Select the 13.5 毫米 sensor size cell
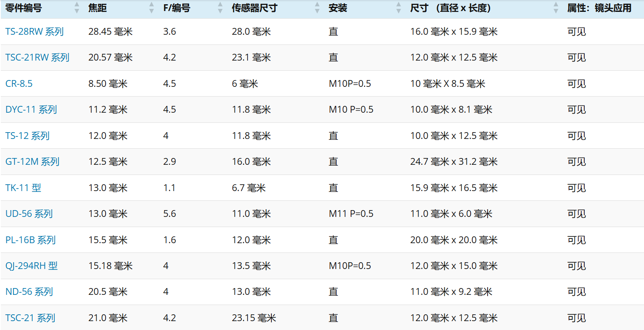 pyautogui.click(x=251, y=266)
